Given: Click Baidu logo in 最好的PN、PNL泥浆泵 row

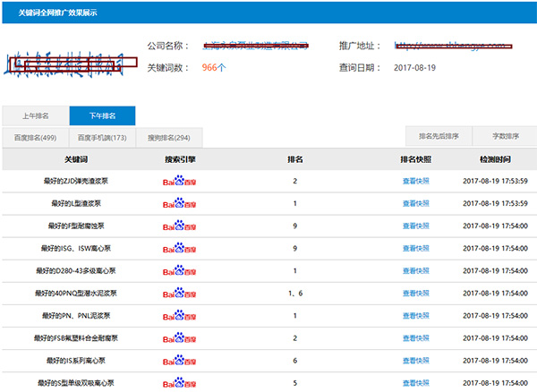Looking at the screenshot, I should click(179, 315).
